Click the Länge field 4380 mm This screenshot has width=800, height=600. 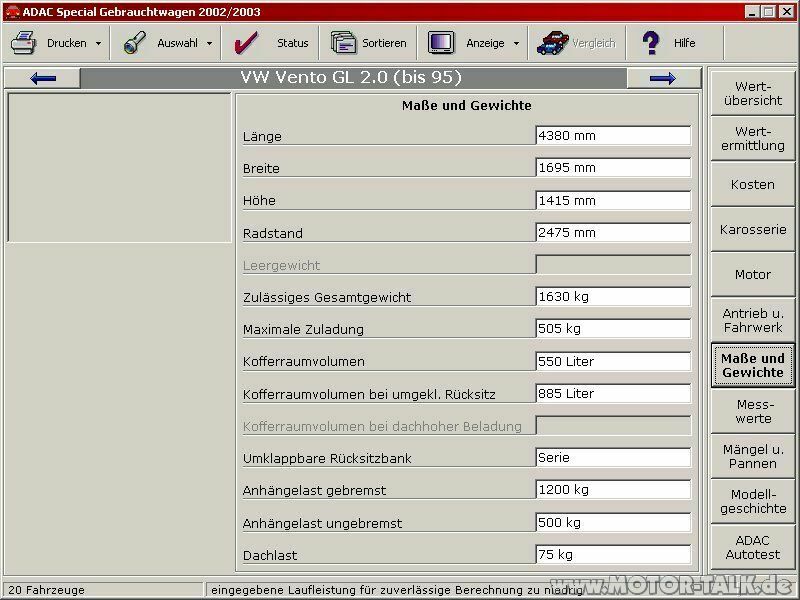tap(613, 136)
